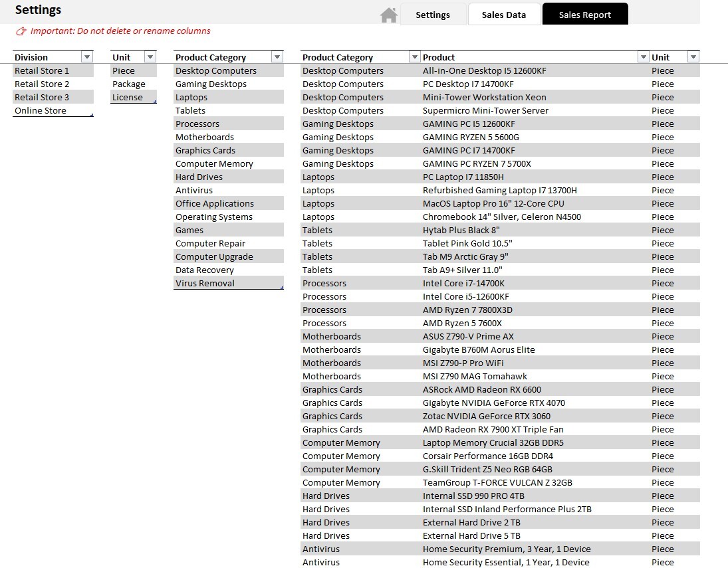
Task: Select Computer Repair category cell
Action: coord(229,243)
